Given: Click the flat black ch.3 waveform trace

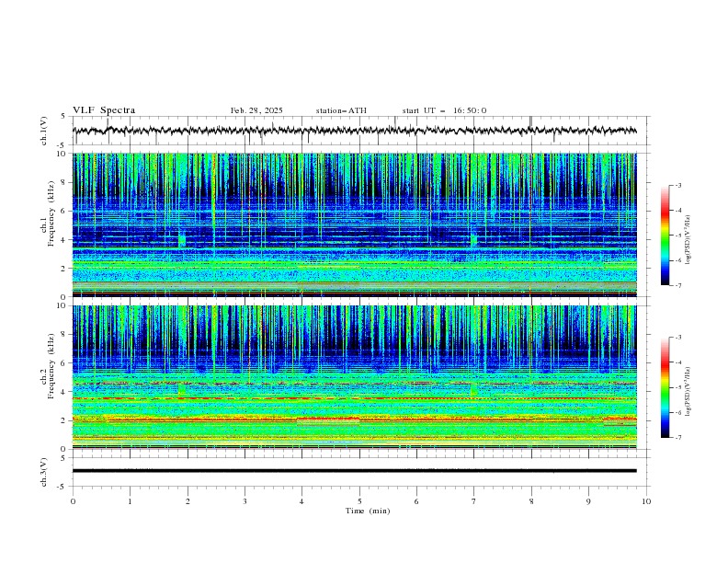Looking at the screenshot, I should (354, 471).
